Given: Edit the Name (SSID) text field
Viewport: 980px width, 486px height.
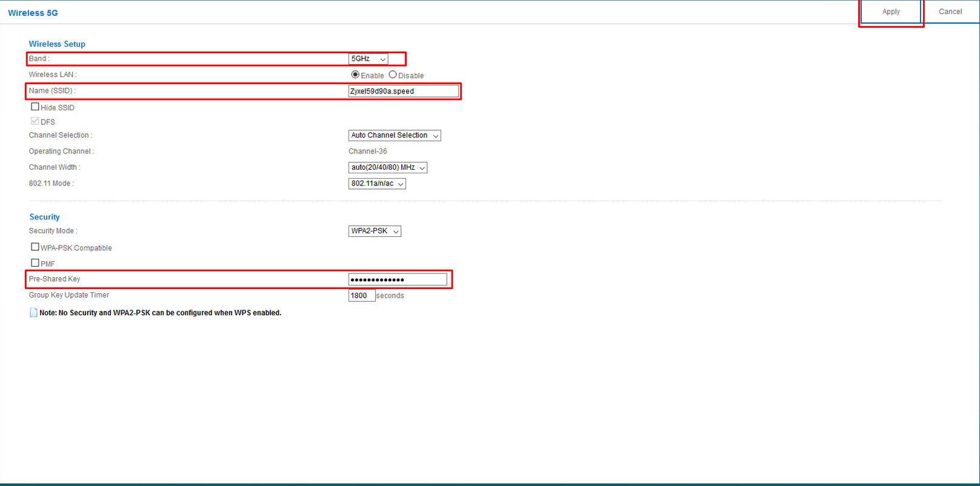Looking at the screenshot, I should pyautogui.click(x=404, y=91).
